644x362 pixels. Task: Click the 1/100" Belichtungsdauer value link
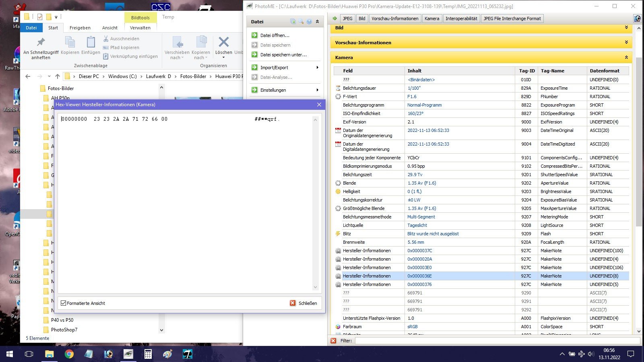coord(414,88)
